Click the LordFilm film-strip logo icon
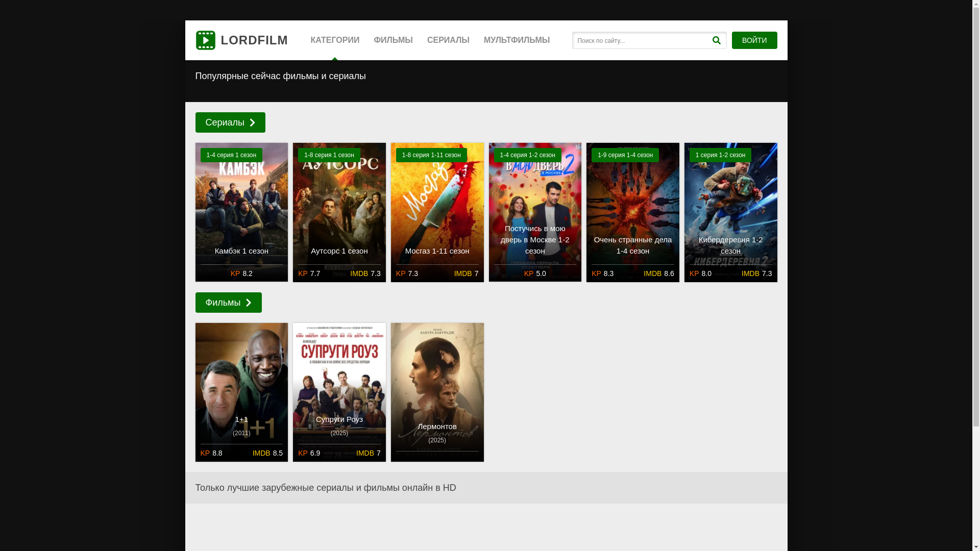 tap(205, 40)
